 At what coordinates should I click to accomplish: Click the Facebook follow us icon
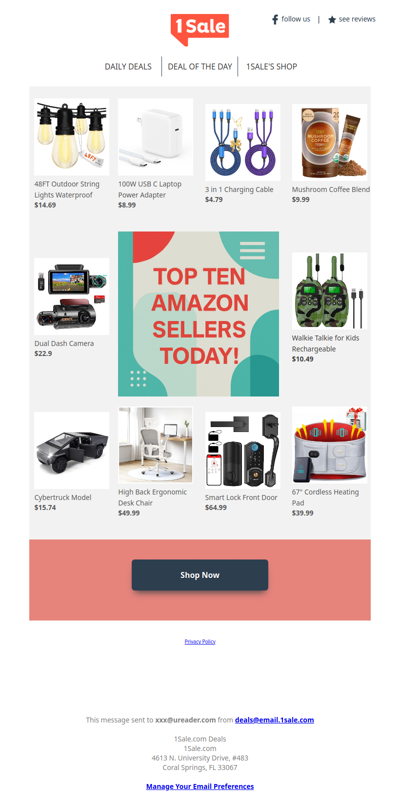click(x=275, y=20)
